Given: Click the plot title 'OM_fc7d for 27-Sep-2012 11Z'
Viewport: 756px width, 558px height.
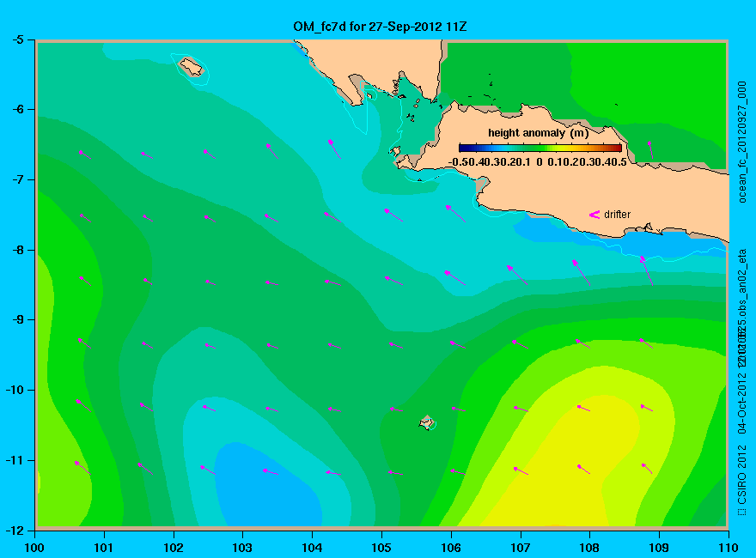Looking at the screenshot, I should click(x=380, y=27).
